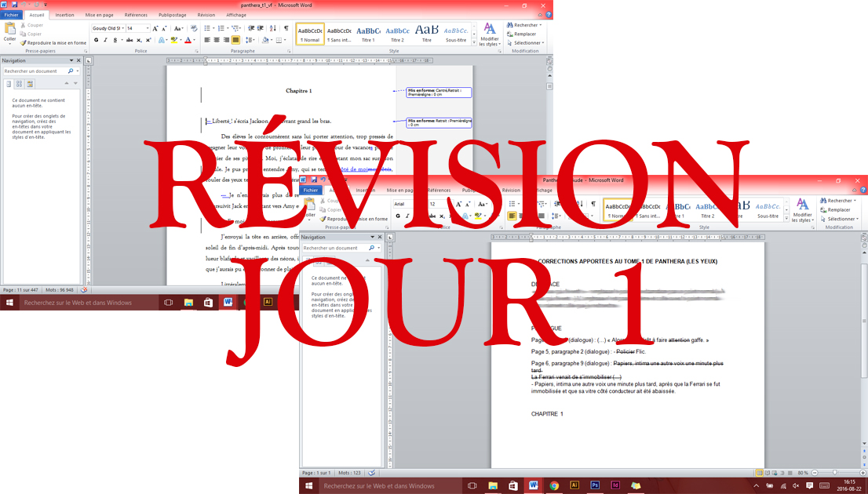Open line spacing dropdown in panthera_t1_vf window
Screen dimensions: 868x494
[250, 40]
